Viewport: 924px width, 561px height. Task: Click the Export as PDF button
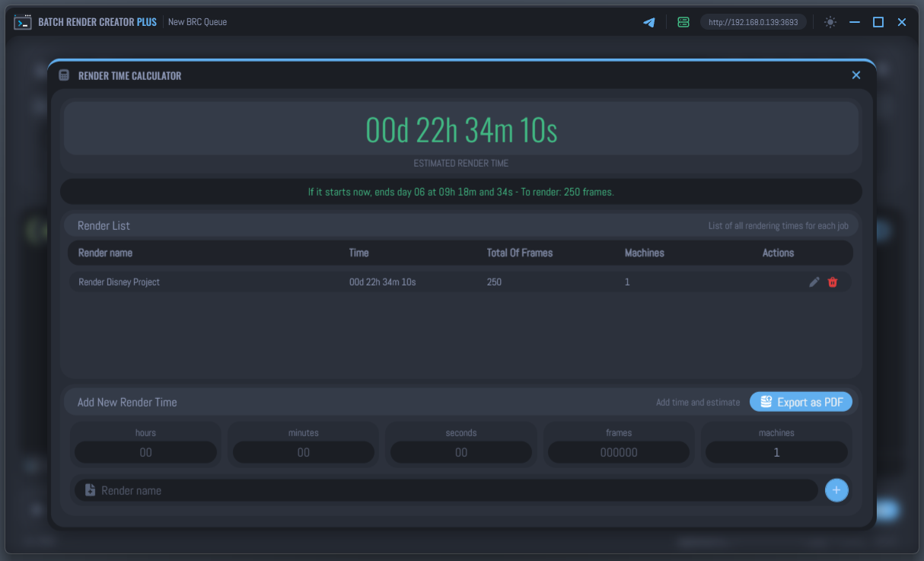coord(801,402)
